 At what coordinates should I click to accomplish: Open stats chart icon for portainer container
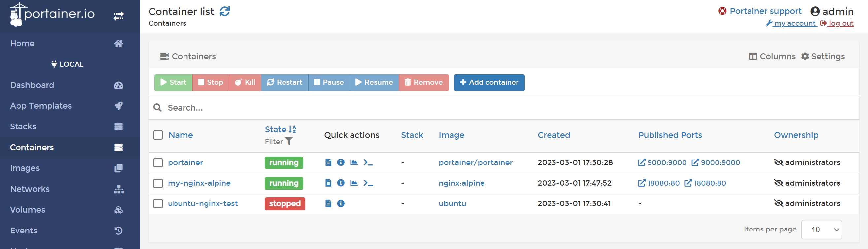tap(353, 162)
